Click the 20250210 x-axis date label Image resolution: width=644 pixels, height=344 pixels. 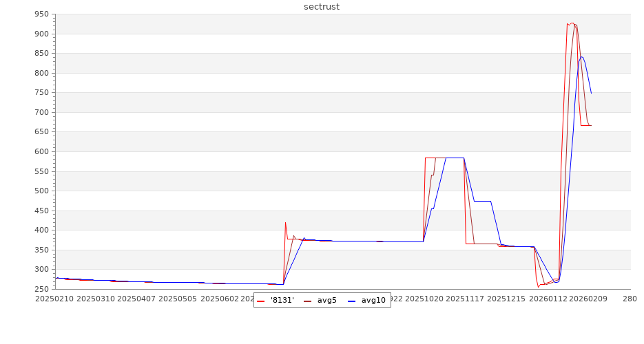54,299
